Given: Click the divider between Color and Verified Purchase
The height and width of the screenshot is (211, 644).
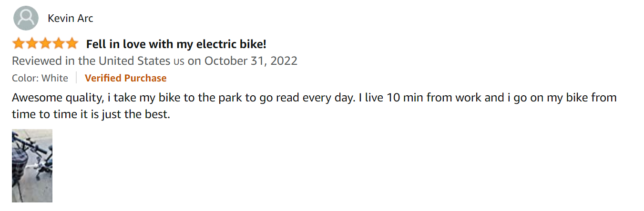Looking at the screenshot, I should tap(76, 78).
